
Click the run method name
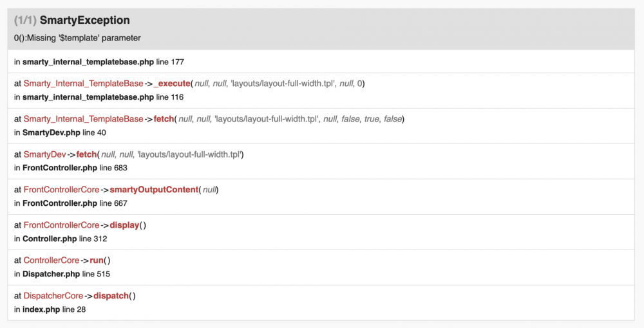pyautogui.click(x=97, y=260)
